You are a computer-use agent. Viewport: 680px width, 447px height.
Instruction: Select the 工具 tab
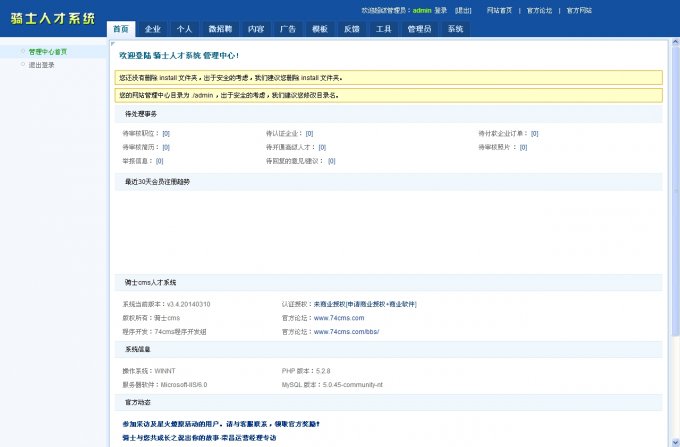click(383, 29)
